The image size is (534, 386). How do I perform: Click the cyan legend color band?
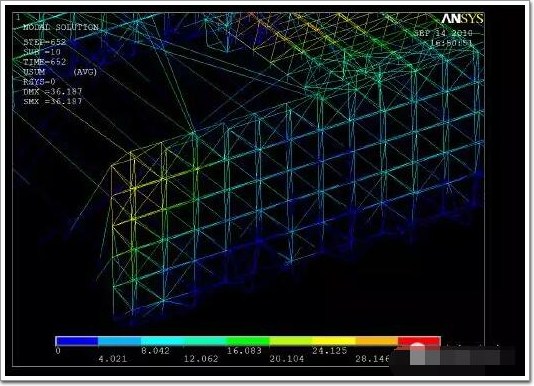coord(162,341)
